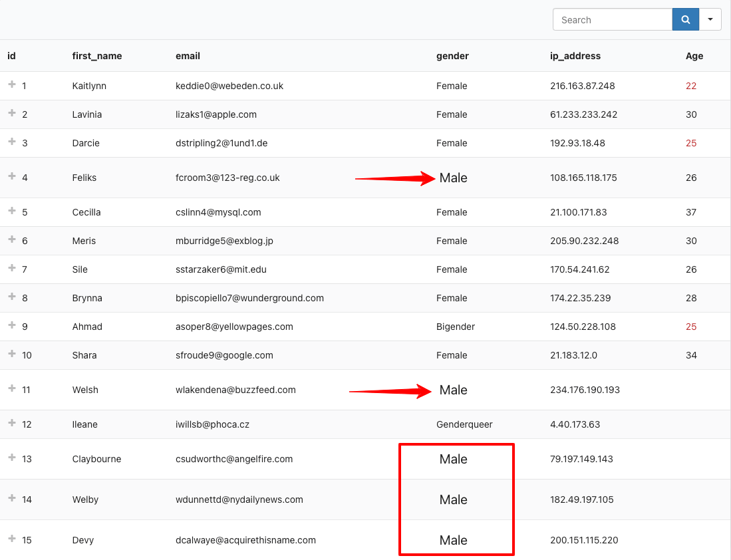Click plus icon beside row 12 Ileane
Image resolution: width=731 pixels, height=560 pixels.
(11, 423)
